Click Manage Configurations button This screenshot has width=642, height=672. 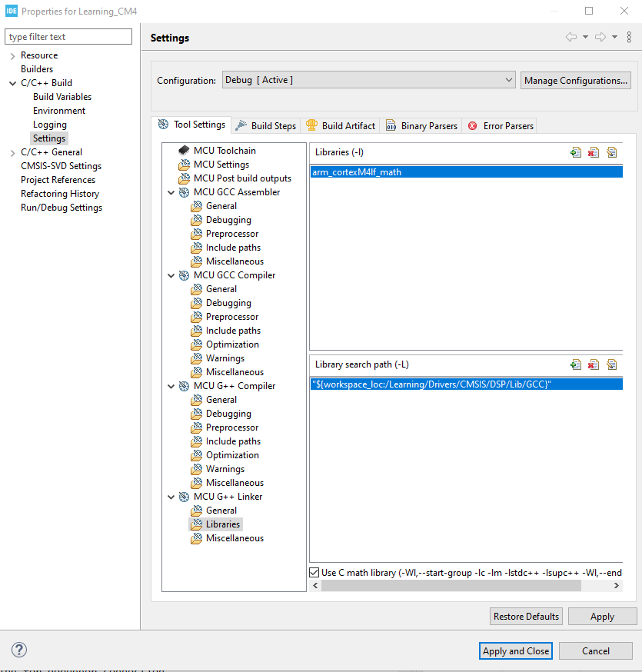576,81
